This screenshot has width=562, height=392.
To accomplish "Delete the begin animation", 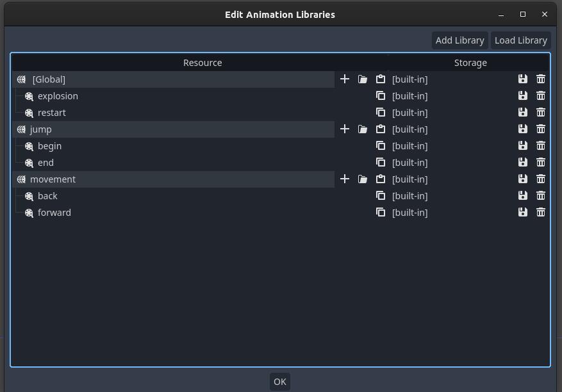I will click(x=540, y=146).
